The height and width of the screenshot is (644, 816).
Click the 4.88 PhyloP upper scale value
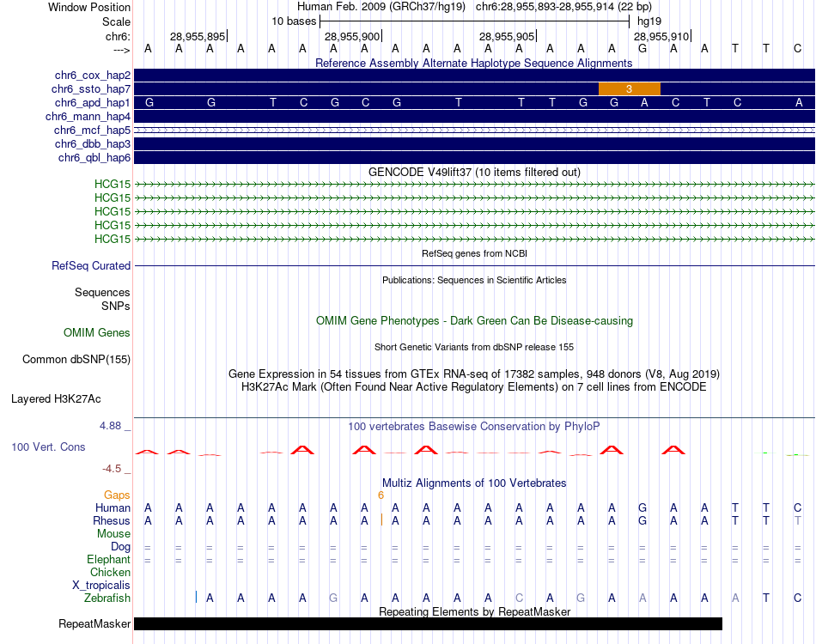[110, 426]
